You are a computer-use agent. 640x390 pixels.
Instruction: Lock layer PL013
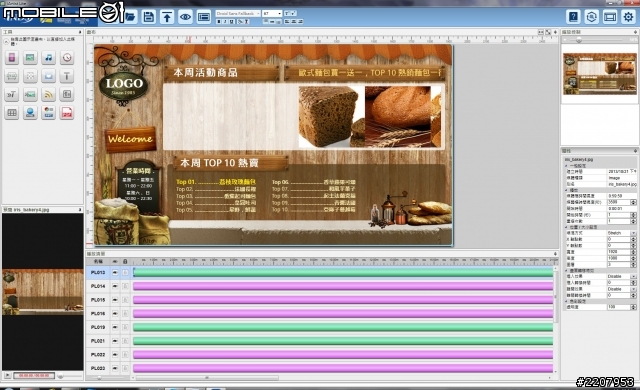pyautogui.click(x=125, y=273)
